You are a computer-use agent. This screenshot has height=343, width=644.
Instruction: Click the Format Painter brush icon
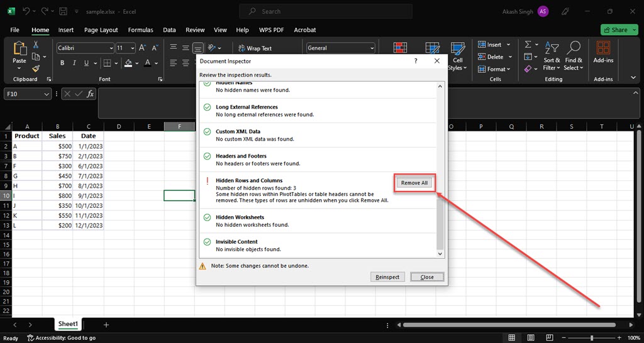pyautogui.click(x=36, y=68)
